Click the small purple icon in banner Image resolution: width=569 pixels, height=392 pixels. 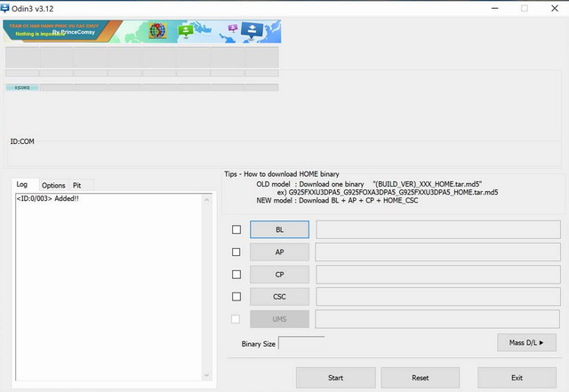tap(232, 28)
